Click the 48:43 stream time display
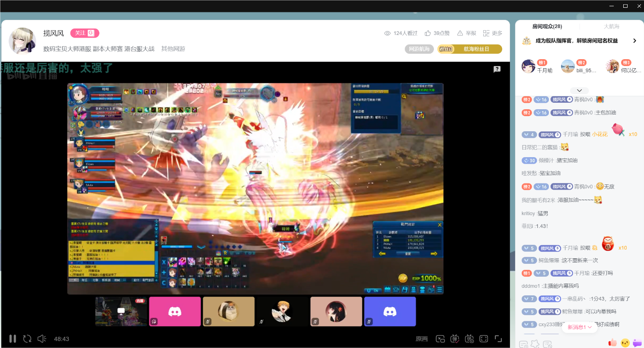Screen dimensions: 644x348 pos(62,339)
